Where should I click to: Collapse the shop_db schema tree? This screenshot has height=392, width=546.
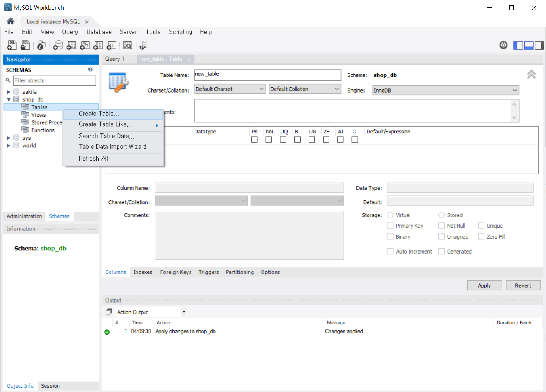[8, 99]
